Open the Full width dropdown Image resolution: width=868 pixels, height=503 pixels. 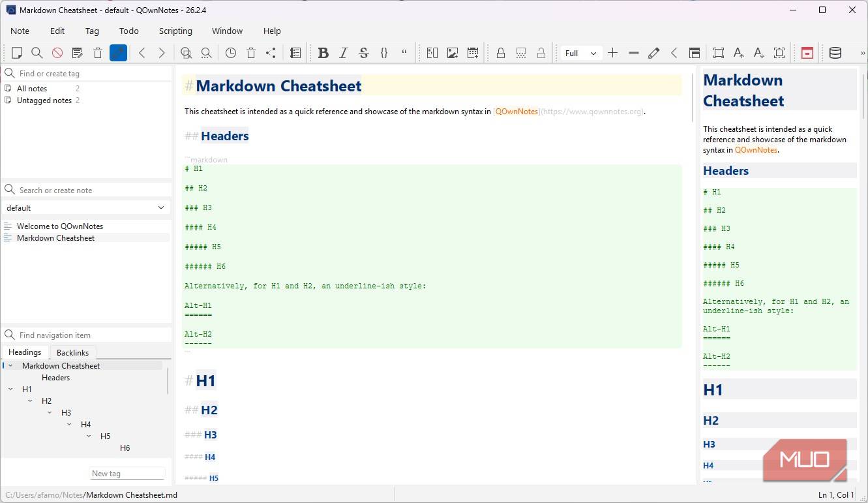(x=580, y=53)
